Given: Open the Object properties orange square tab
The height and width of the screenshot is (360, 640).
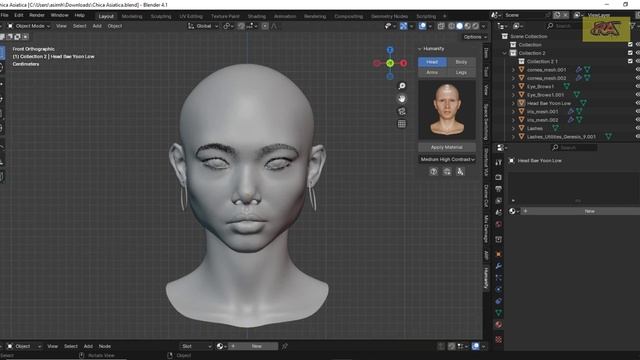Looking at the screenshot, I should 498,254.
